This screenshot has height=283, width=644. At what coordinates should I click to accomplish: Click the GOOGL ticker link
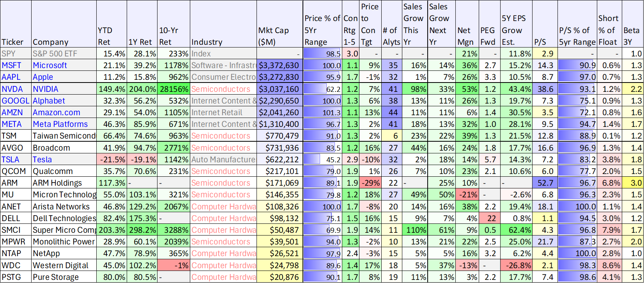pyautogui.click(x=15, y=101)
